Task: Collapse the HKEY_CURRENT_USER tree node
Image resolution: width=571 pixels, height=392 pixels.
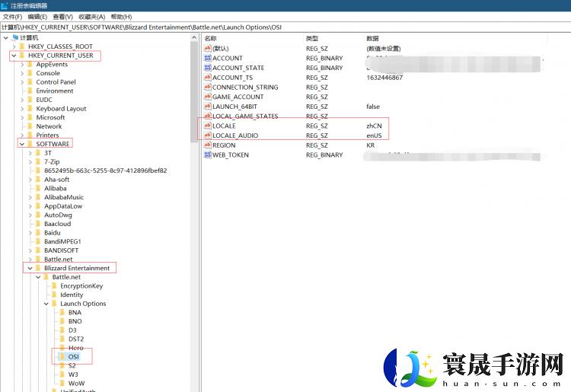Action: [x=14, y=56]
